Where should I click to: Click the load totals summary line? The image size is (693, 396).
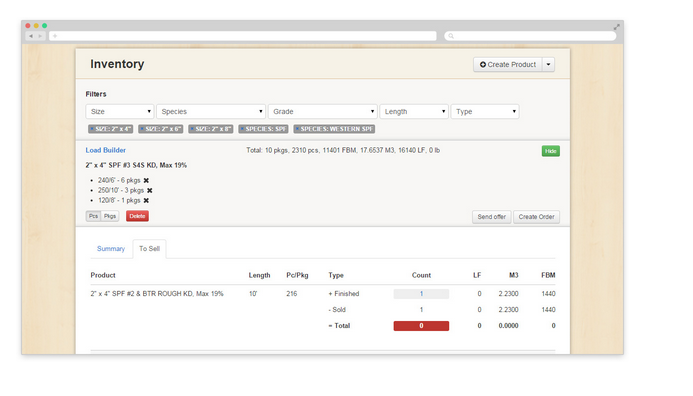click(343, 151)
